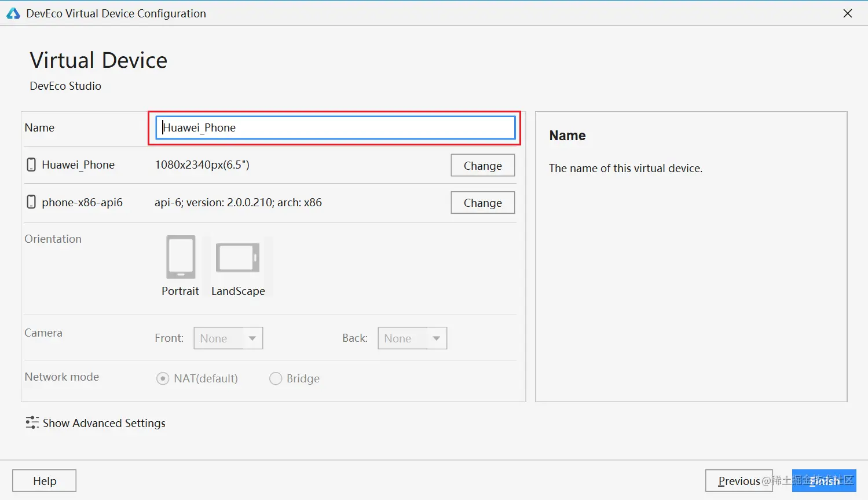Screen dimensions: 868x500
Task: Click the phone icon beside phone-x86-api6
Action: [x=32, y=202]
